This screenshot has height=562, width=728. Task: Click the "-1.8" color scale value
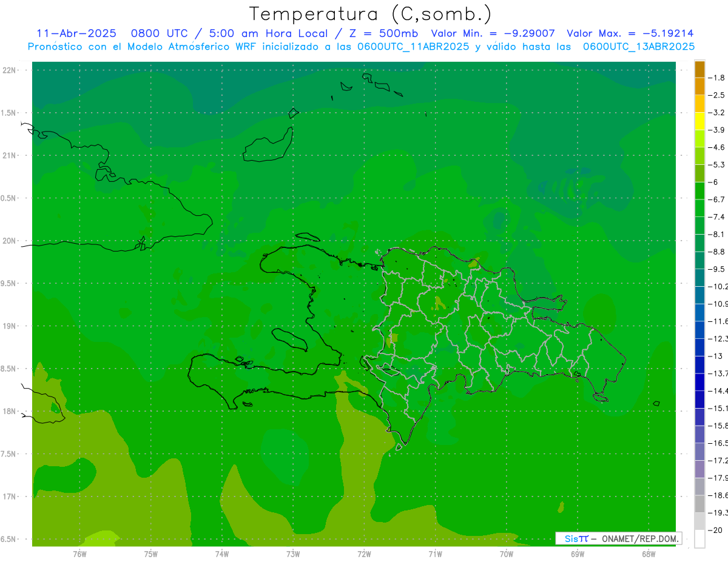[x=716, y=78]
